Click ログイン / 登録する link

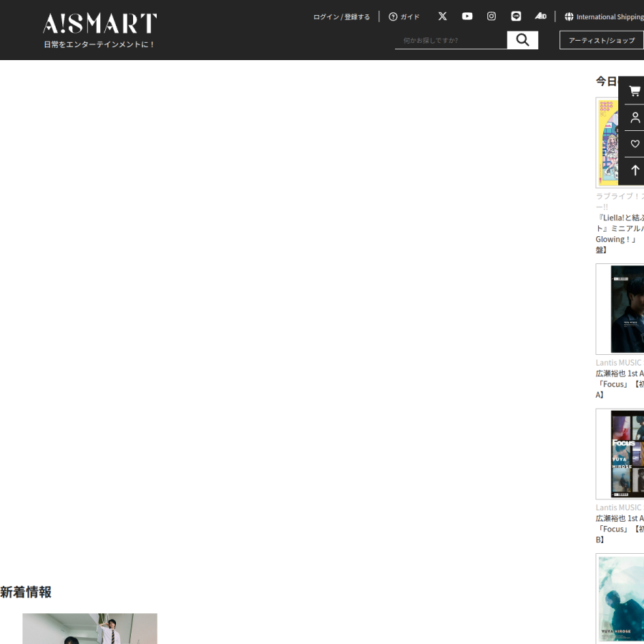[x=341, y=17]
